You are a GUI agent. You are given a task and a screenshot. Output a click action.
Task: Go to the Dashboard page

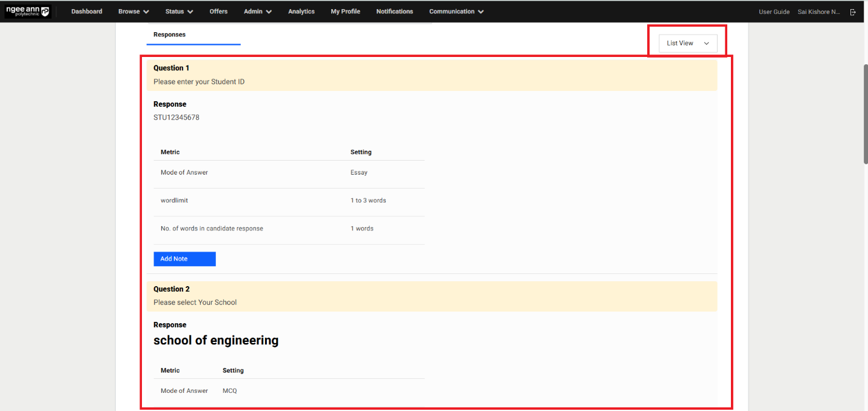87,12
